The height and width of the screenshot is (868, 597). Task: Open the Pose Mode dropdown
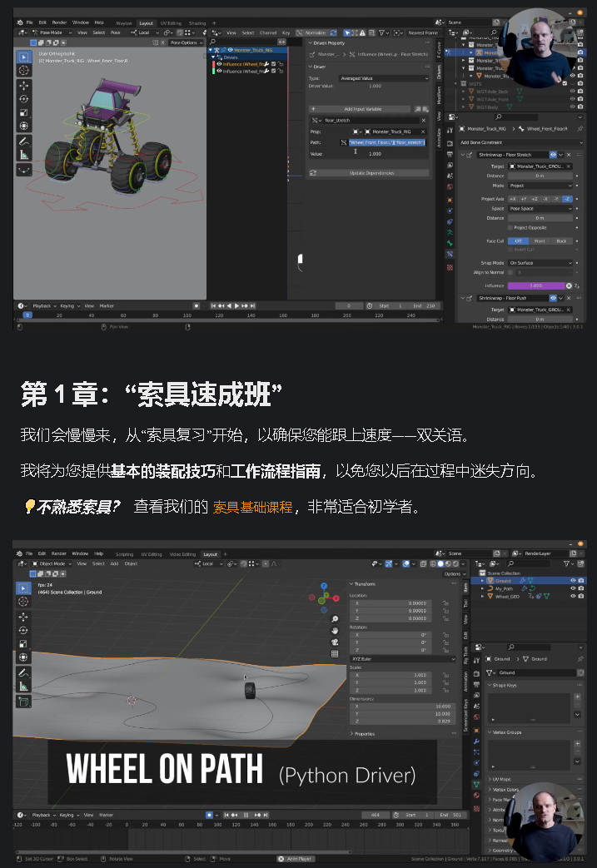(x=52, y=32)
